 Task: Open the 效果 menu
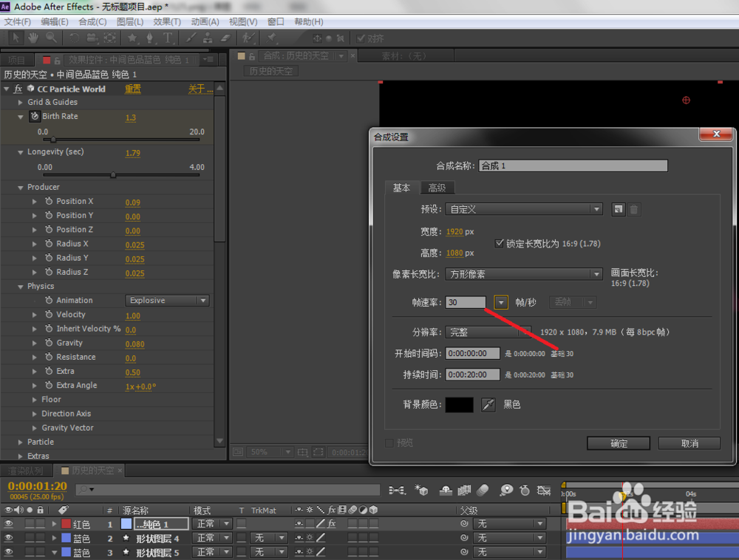coord(167,21)
